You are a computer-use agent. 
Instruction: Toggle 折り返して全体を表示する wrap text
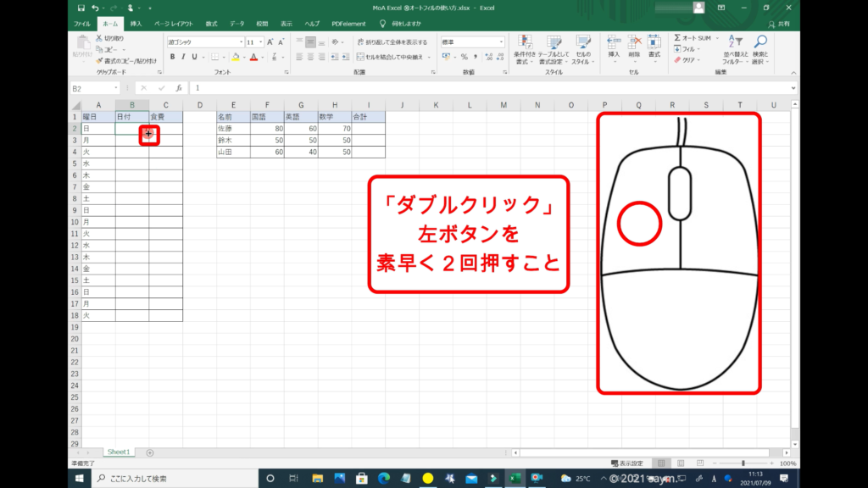click(391, 42)
